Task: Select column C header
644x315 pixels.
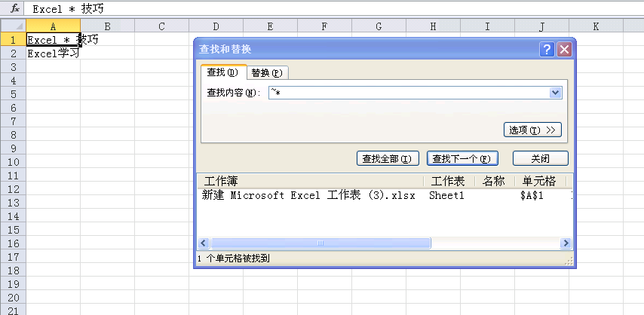Action: (161, 26)
